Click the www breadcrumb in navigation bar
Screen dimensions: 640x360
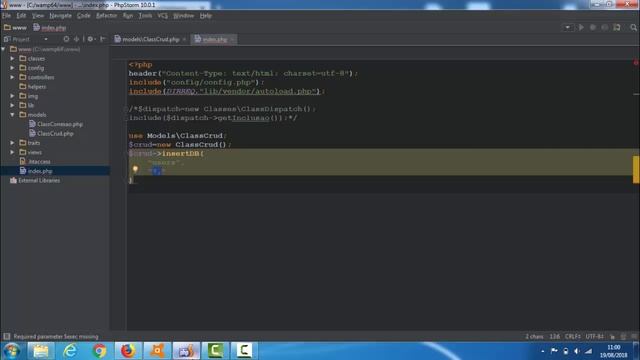pos(15,28)
